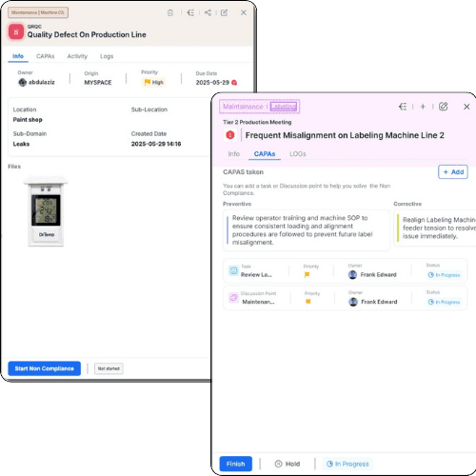The image size is (476, 476).
Task: Click the red QRQC icon beside Quality Defect title
Action: [x=16, y=32]
